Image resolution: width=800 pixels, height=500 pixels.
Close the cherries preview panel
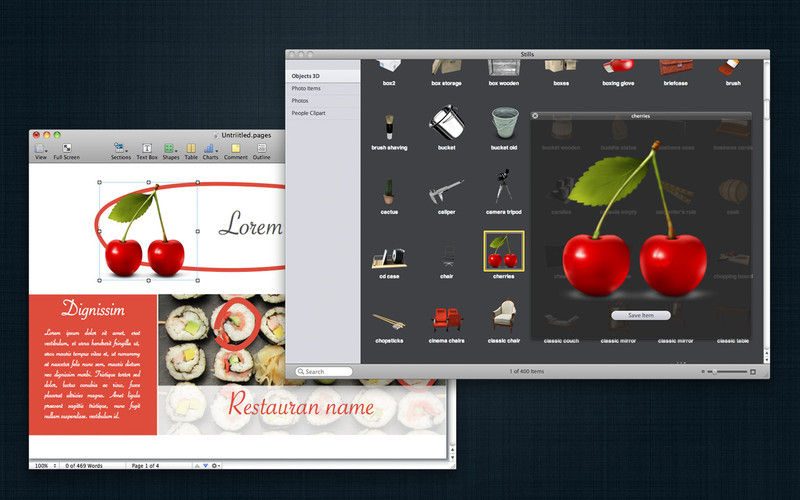tap(535, 116)
